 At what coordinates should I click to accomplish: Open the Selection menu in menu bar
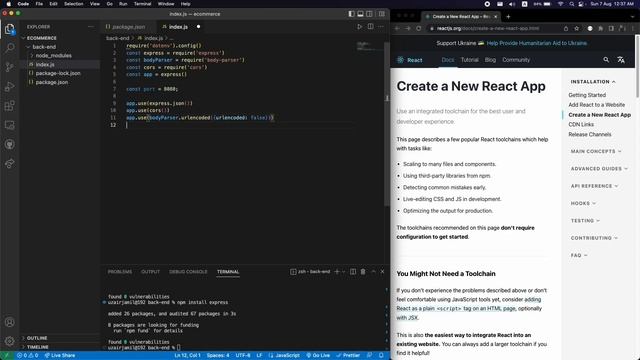(x=73, y=4)
